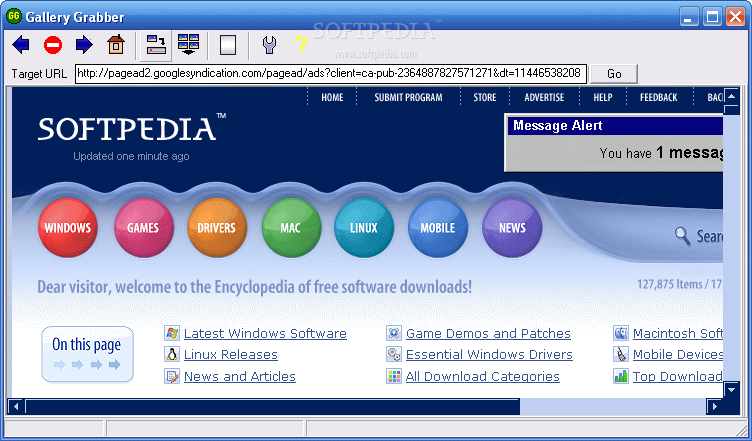
Task: Click the blue Back arrow
Action: (x=21, y=45)
